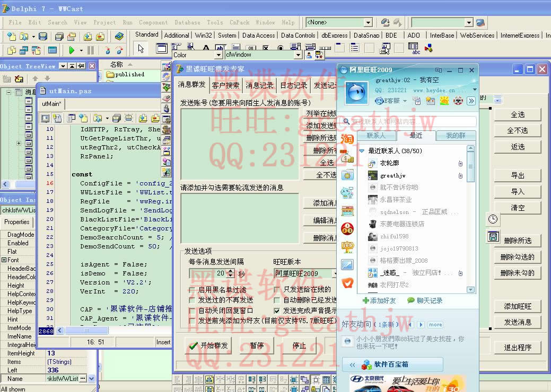
Task: Click the WangWang contact search field
Action: [409, 121]
